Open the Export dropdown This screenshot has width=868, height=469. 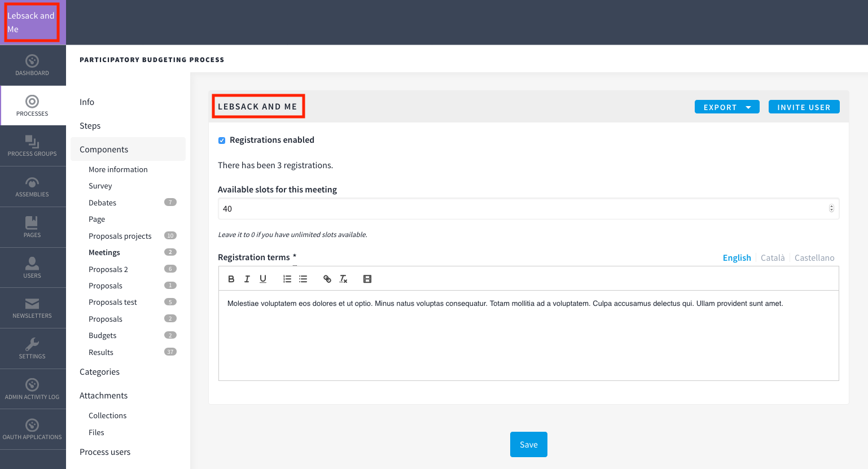726,107
